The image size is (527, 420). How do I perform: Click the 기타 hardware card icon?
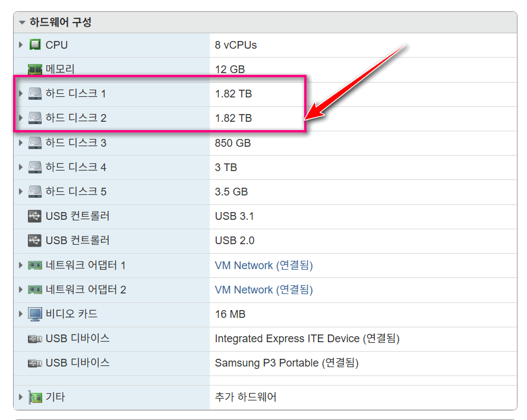35,397
